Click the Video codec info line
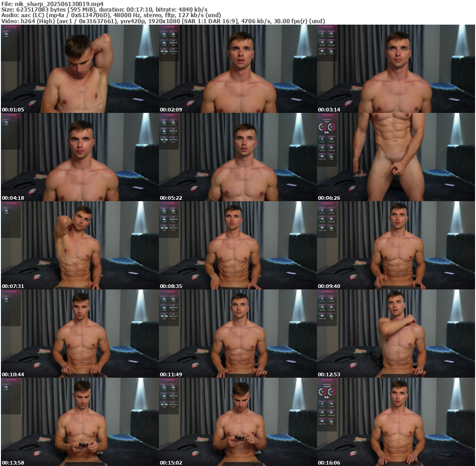476x466 pixels. pyautogui.click(x=163, y=21)
